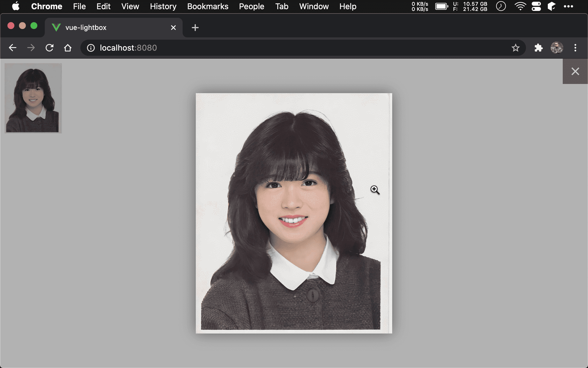This screenshot has width=588, height=368.
Task: Open the View menu
Action: [x=130, y=6]
